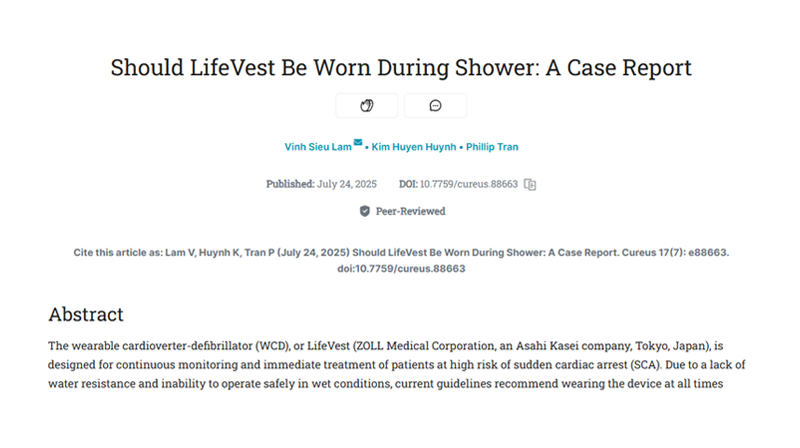The width and height of the screenshot is (800, 448).
Task: Click the doi:10.7759/cureus.88663 citation line
Action: click(x=401, y=269)
